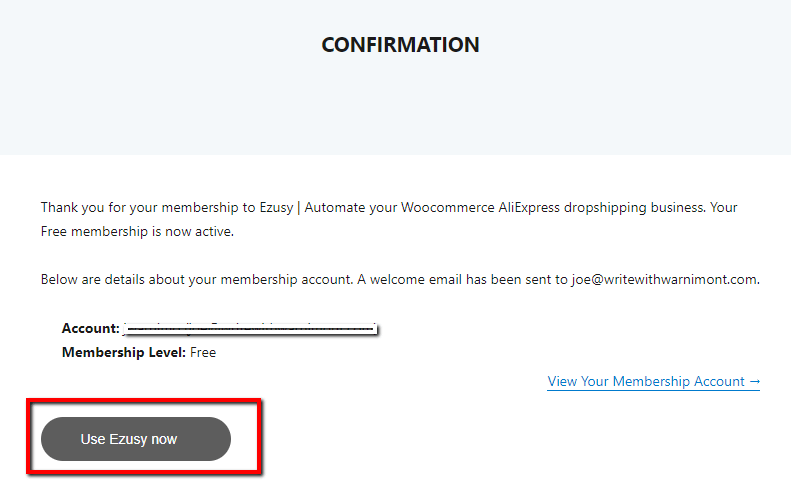
Task: Click the "Free membership is now active" line
Action: (x=138, y=231)
